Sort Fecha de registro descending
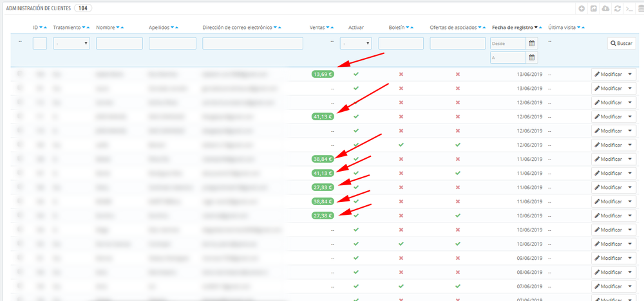Viewport: 644px width, 301px height. 536,28
